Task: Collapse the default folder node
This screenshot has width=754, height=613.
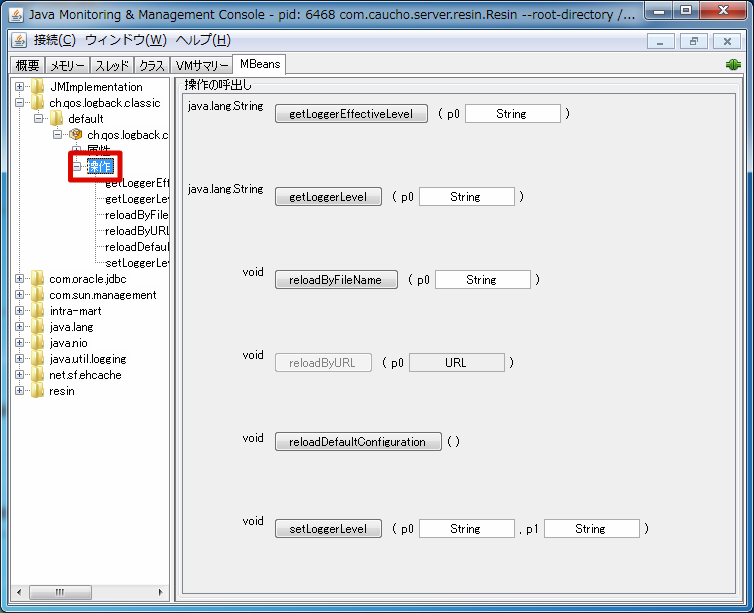Action: (x=38, y=118)
